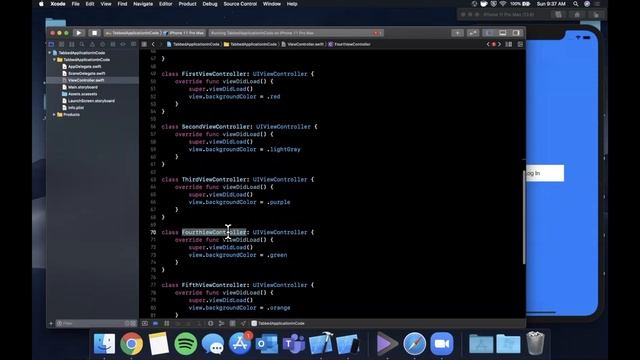Collapse the TabbedApplicationInCode yellow folder group

pos(54,60)
